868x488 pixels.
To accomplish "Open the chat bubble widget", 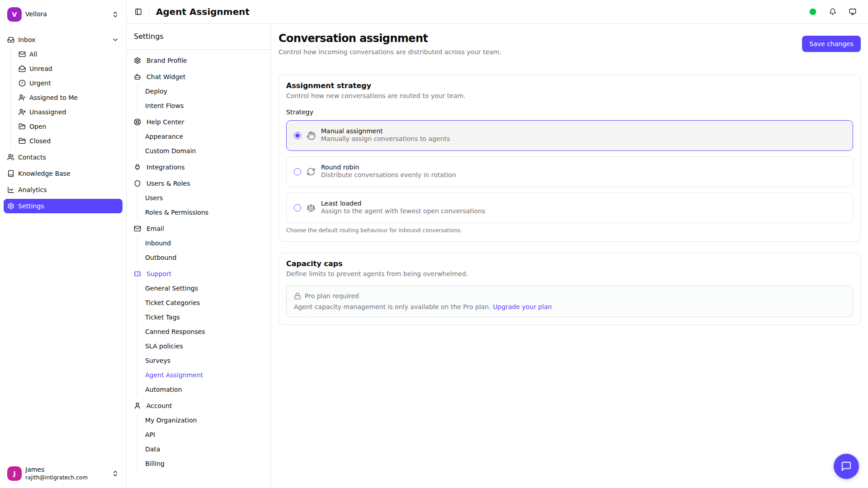I will click(846, 466).
